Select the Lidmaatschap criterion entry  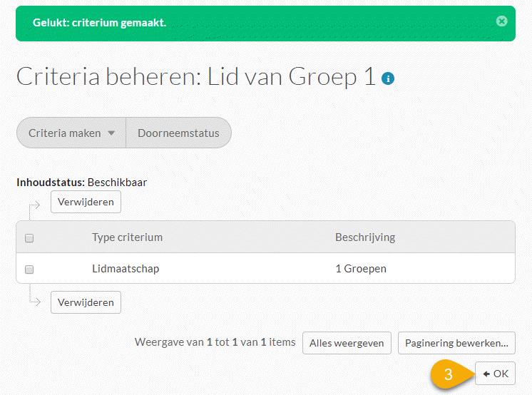tap(126, 269)
